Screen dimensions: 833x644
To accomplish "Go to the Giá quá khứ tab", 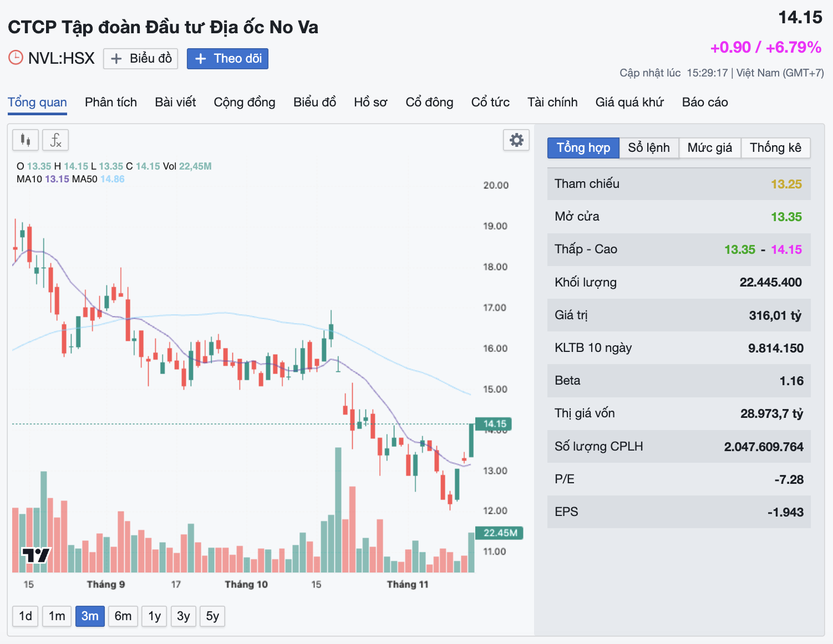I will (629, 102).
